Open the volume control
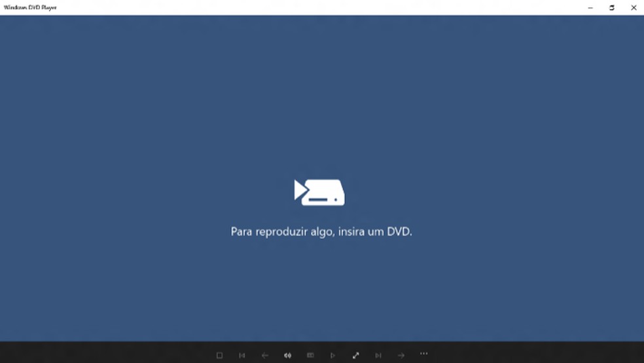The height and width of the screenshot is (363, 644). click(x=287, y=355)
